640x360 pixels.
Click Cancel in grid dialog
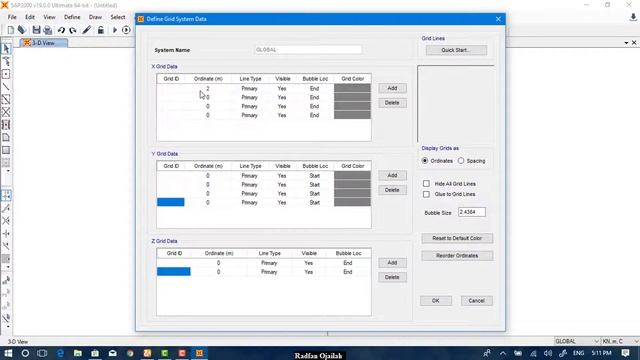476,301
